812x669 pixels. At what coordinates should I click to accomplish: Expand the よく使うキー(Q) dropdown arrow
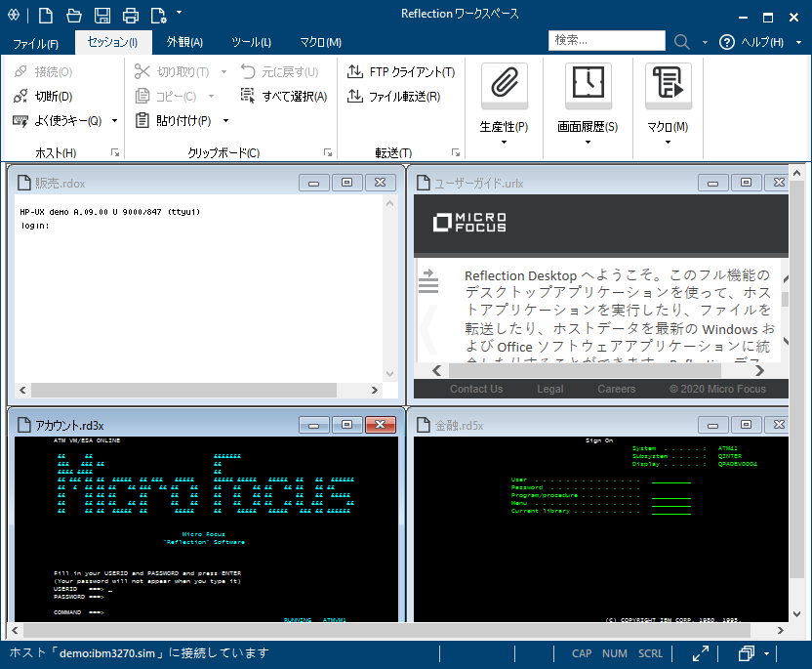(114, 121)
